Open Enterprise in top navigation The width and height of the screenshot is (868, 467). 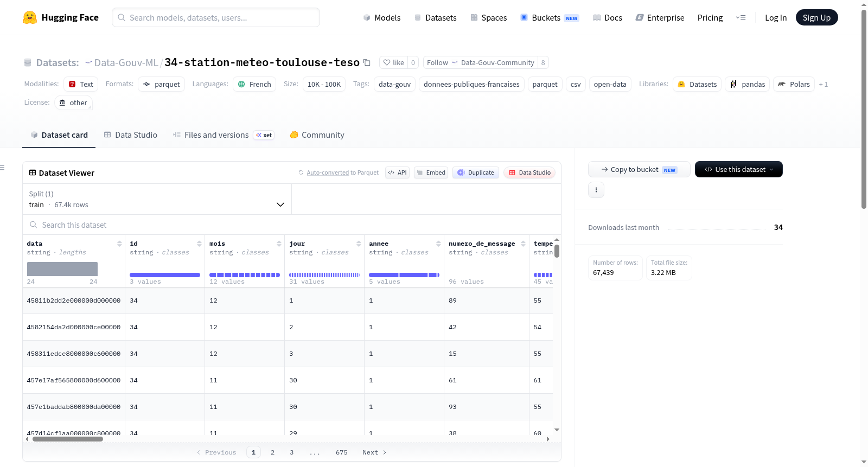tap(660, 18)
